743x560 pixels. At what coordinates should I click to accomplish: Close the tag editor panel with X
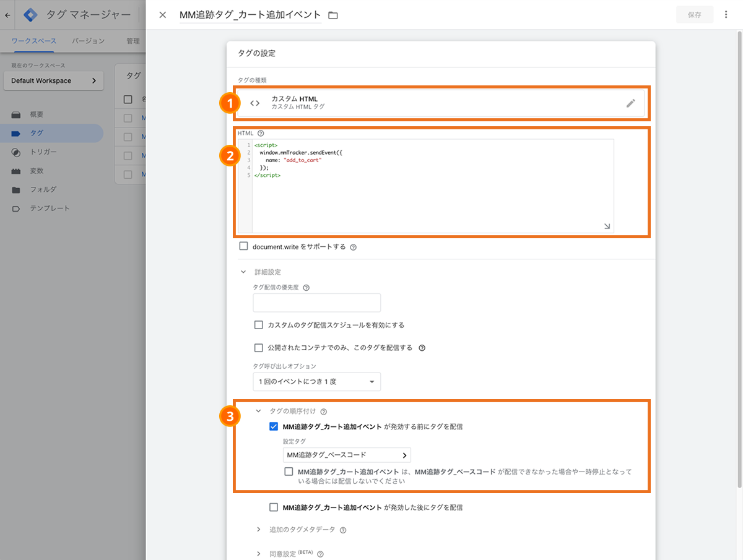coord(163,15)
